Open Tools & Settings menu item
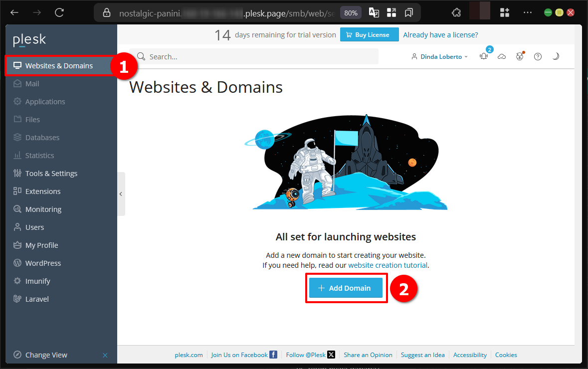The width and height of the screenshot is (588, 369). coord(51,174)
